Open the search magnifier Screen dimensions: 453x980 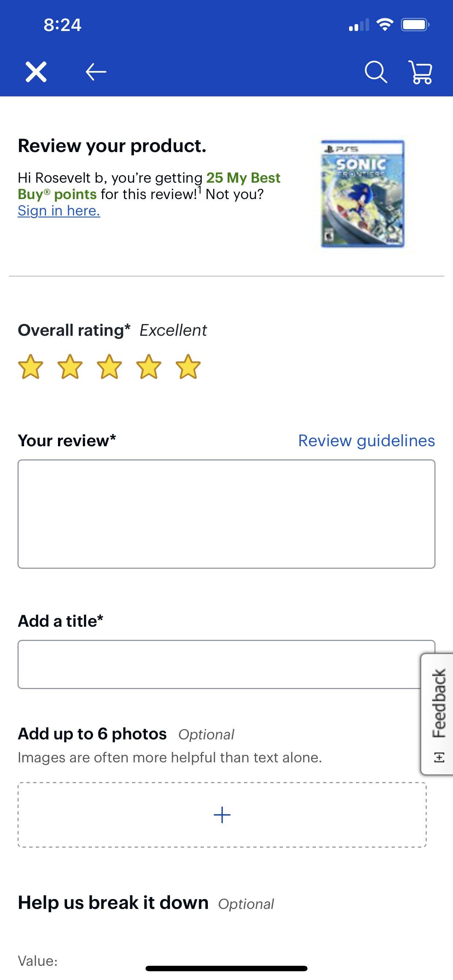point(377,72)
